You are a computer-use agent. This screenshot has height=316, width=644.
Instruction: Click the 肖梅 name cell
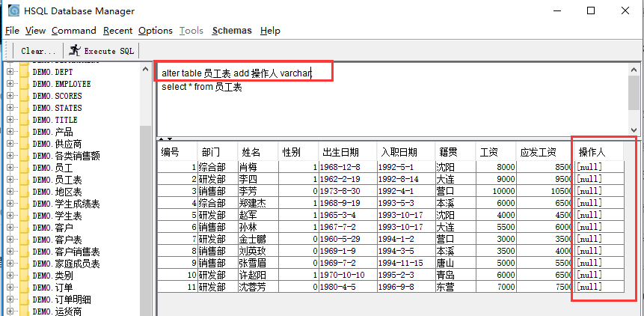(x=257, y=167)
